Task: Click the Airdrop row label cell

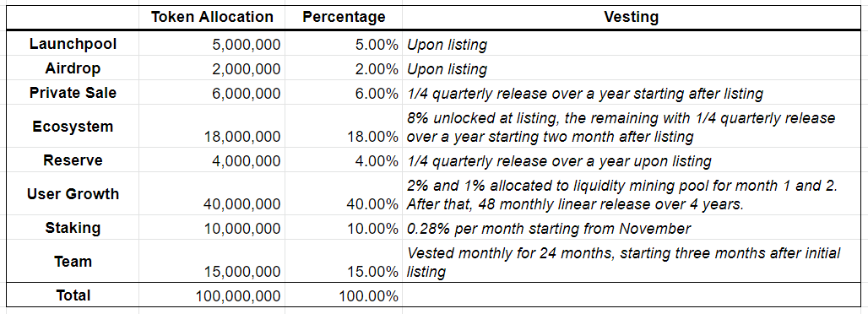Action: tap(73, 68)
